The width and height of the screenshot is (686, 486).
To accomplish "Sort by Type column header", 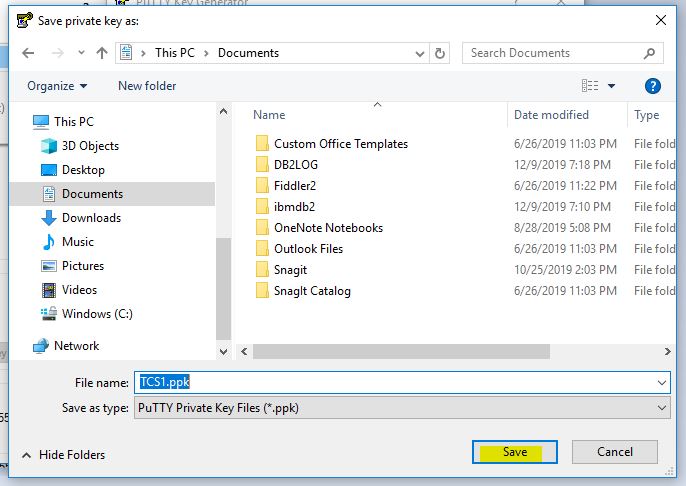I will 646,115.
